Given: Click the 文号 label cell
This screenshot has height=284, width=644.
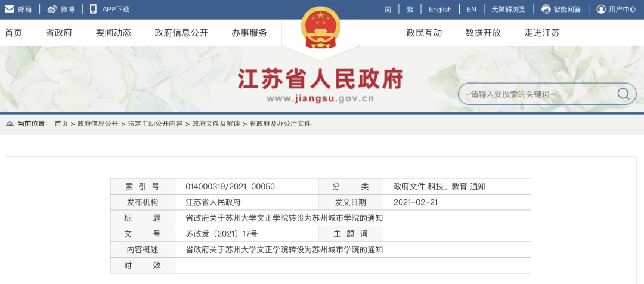Looking at the screenshot, I should click(143, 234).
